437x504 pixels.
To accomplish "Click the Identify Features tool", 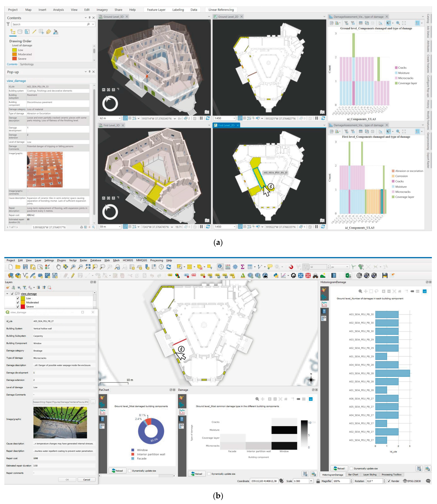I will point(220,267).
